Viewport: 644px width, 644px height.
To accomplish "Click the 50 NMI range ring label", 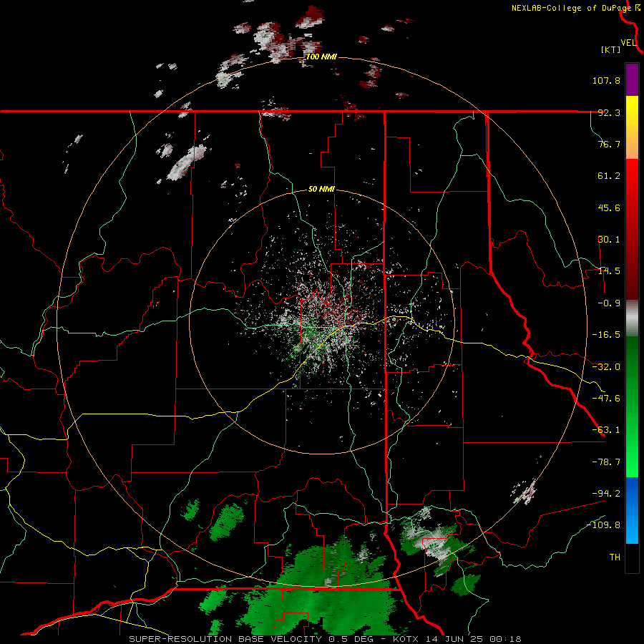I will 321,190.
